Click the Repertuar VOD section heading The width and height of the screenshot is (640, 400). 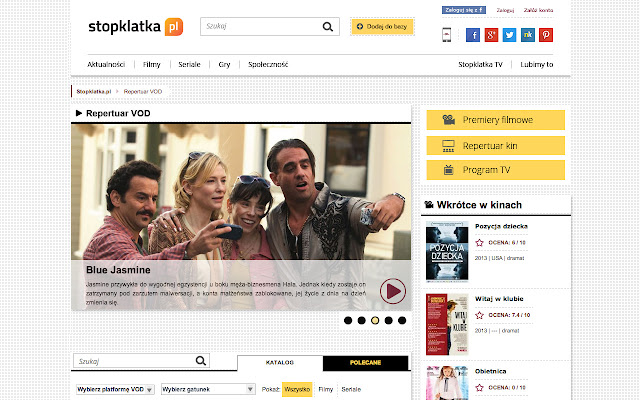(118, 113)
